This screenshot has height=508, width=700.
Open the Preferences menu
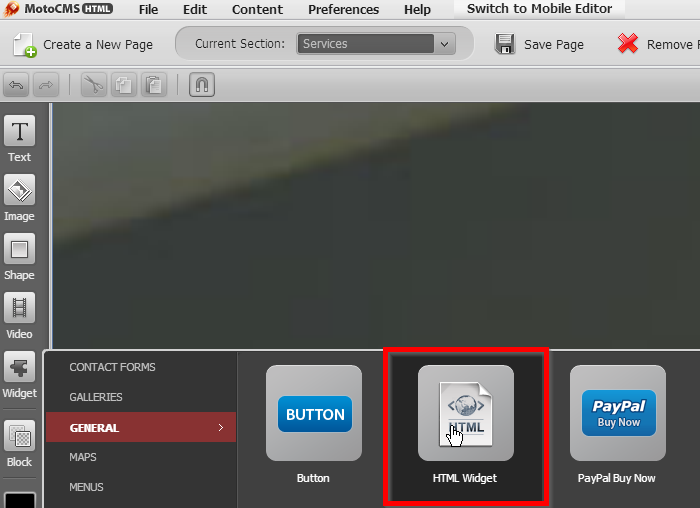click(343, 9)
